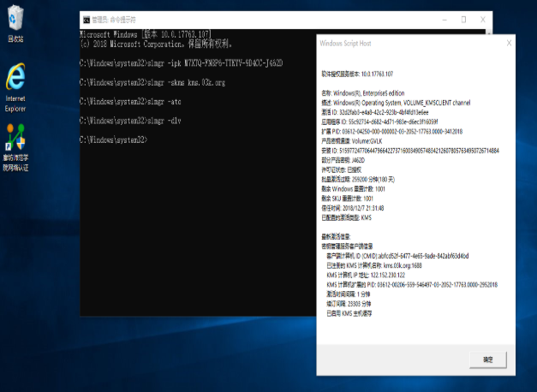Click the registered KMS machine name kms.03k.org:1688 line

[374, 265]
